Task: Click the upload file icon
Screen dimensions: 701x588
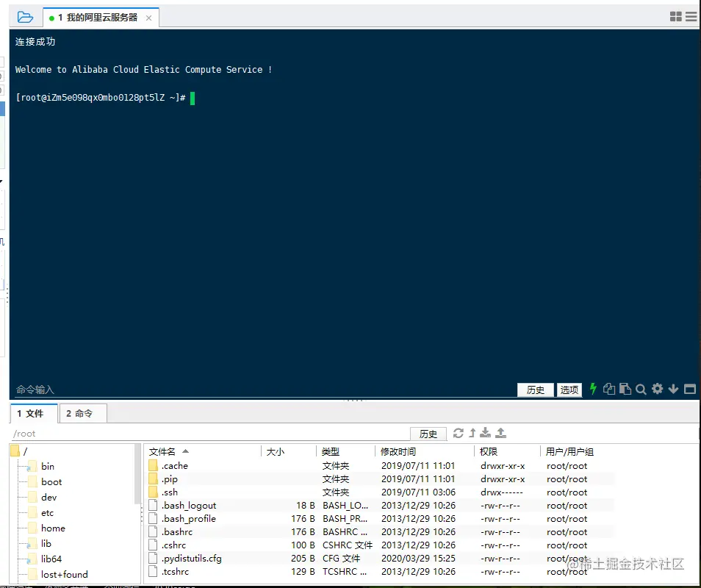Action: [x=500, y=433]
